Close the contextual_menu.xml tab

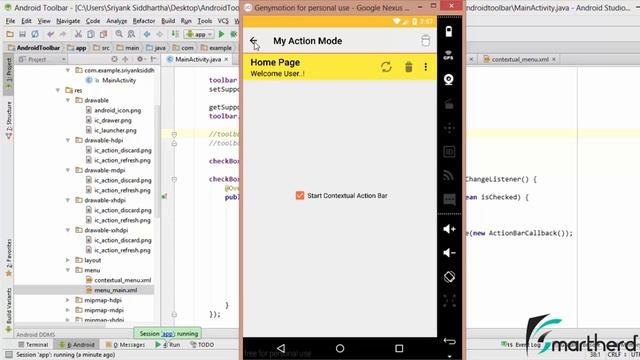point(554,60)
